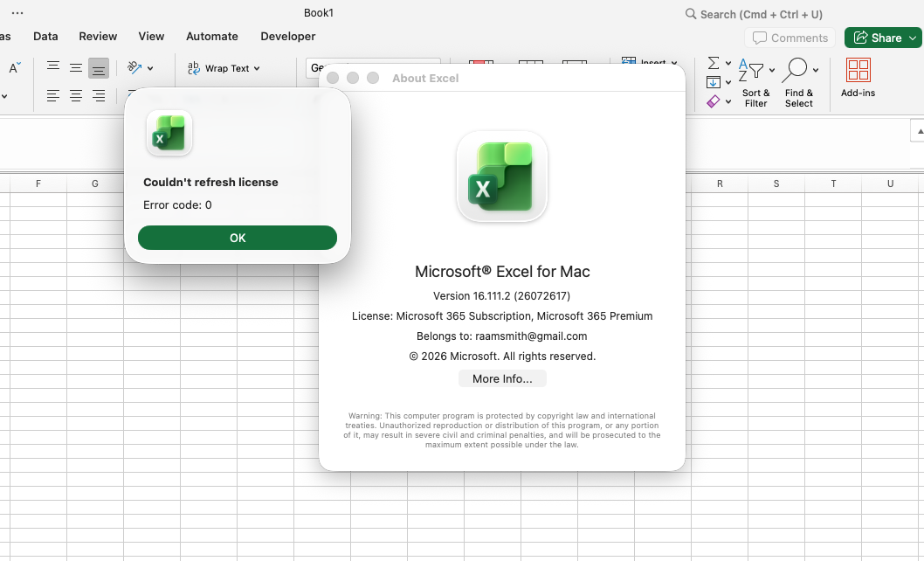Toggle the bottom vertical align button
The image size is (924, 561).
click(99, 68)
